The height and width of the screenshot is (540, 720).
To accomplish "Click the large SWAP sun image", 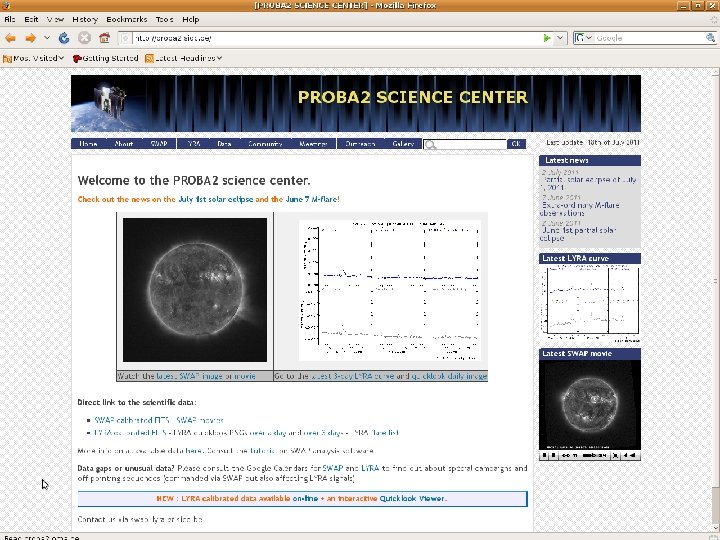I will [x=195, y=290].
